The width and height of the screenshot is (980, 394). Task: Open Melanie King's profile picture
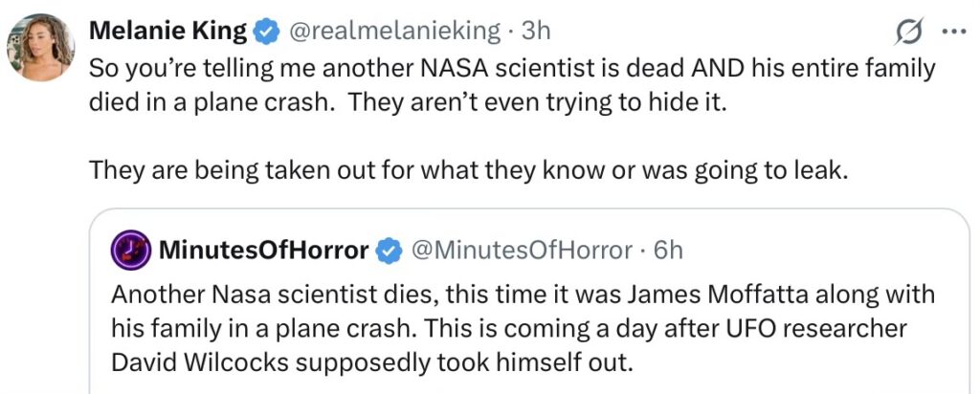pyautogui.click(x=41, y=47)
